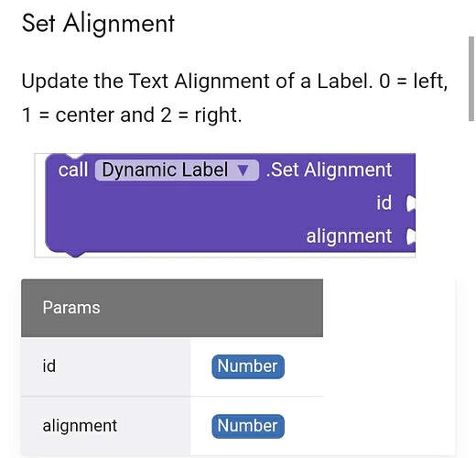The width and height of the screenshot is (476, 458).
Task: Click .Set Alignment method name on block
Action: click(329, 169)
